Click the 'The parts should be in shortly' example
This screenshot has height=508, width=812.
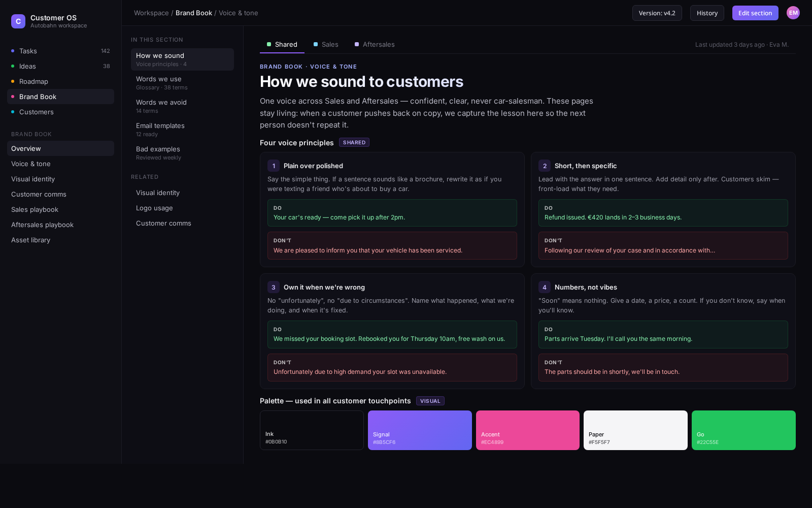(663, 367)
